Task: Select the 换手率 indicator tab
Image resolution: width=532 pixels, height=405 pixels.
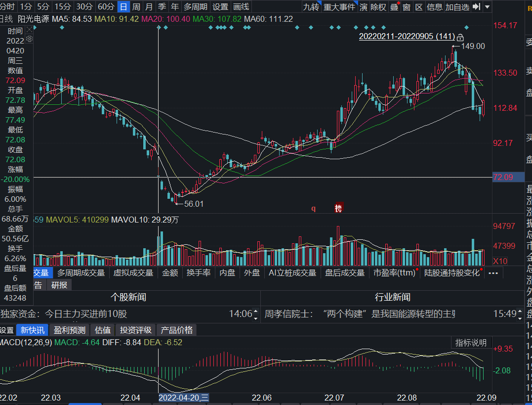Action: pyautogui.click(x=199, y=272)
